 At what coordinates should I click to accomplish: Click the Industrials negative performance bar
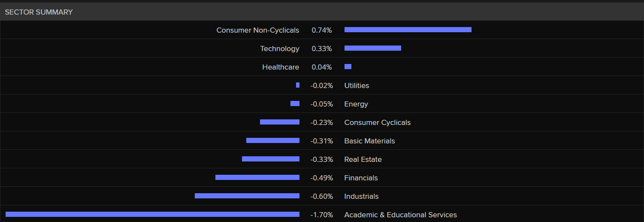pos(247,196)
